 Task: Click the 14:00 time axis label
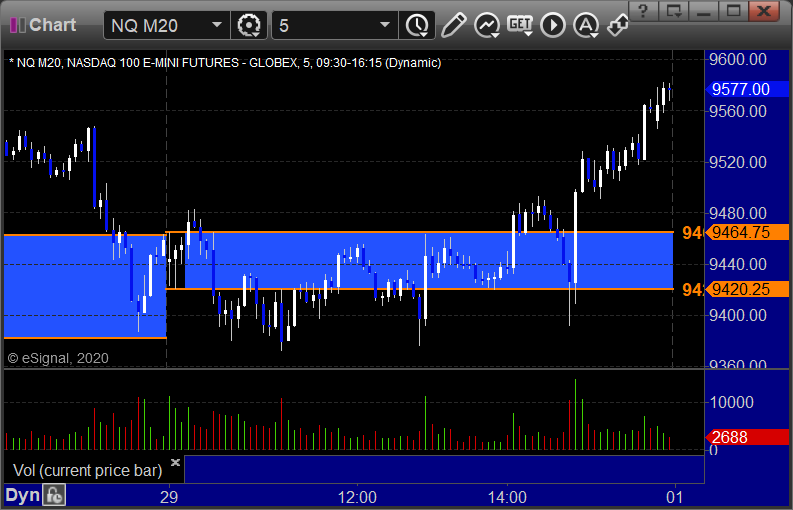507,497
